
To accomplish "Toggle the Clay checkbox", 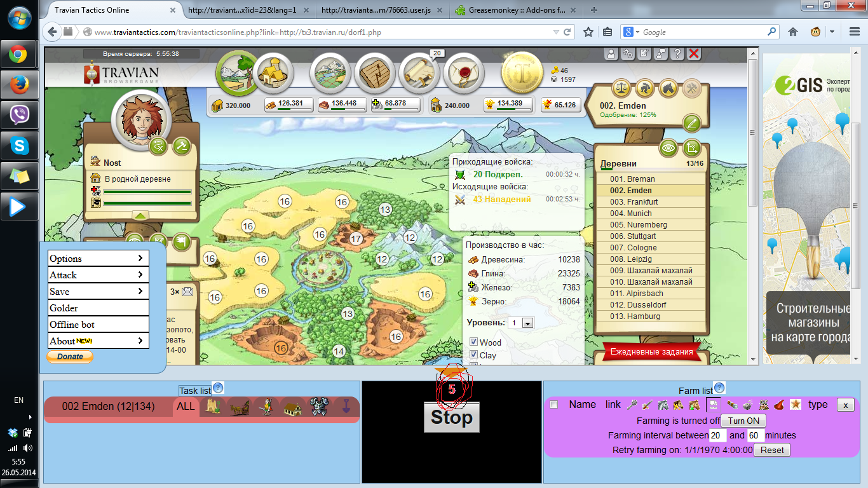I will (x=473, y=356).
